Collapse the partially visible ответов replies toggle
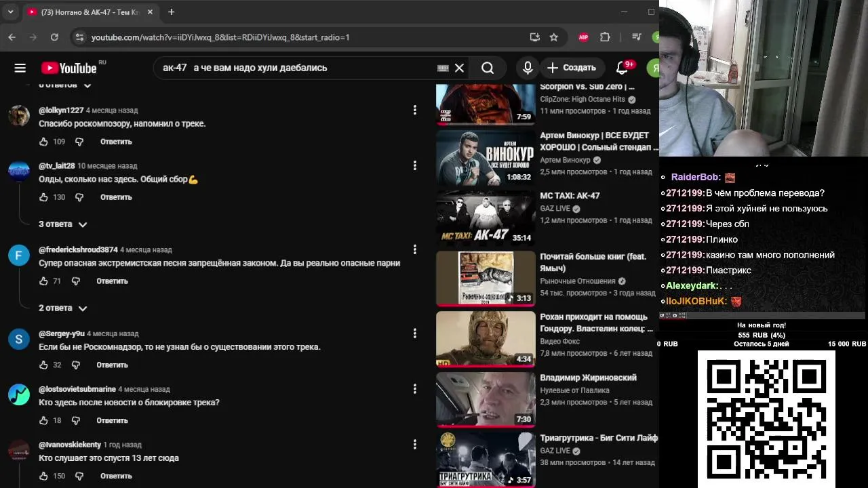This screenshot has height=488, width=868. [65, 85]
